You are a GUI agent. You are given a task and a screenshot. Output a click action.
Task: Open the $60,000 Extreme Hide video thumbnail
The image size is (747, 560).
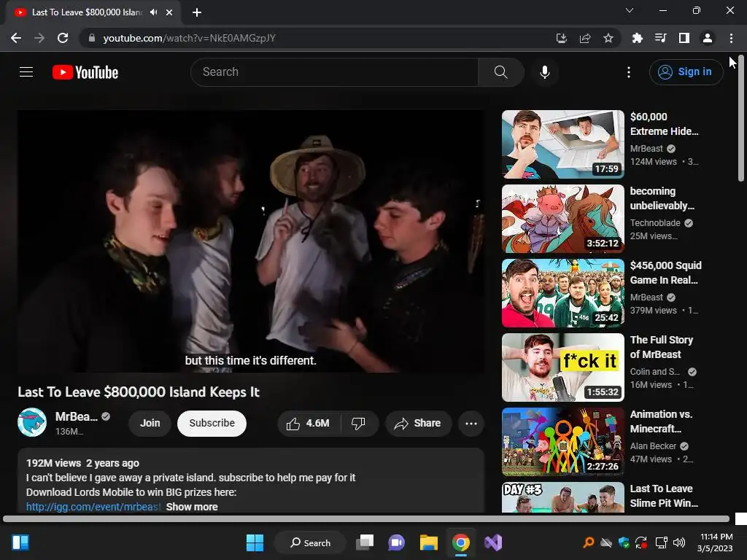point(562,144)
